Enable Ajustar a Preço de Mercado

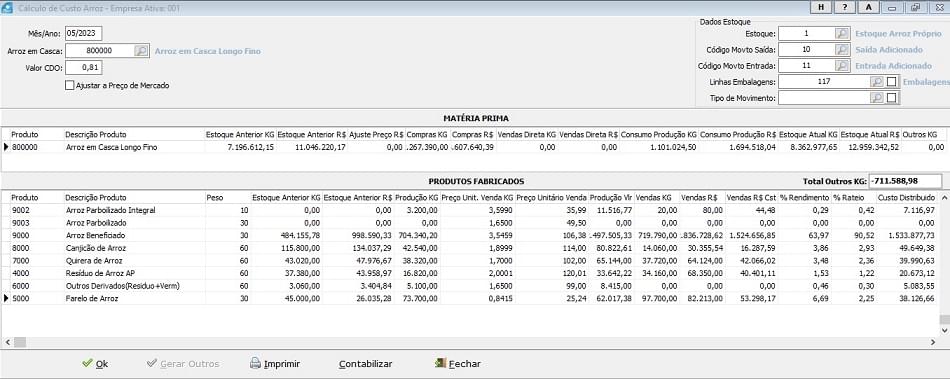tap(70, 85)
